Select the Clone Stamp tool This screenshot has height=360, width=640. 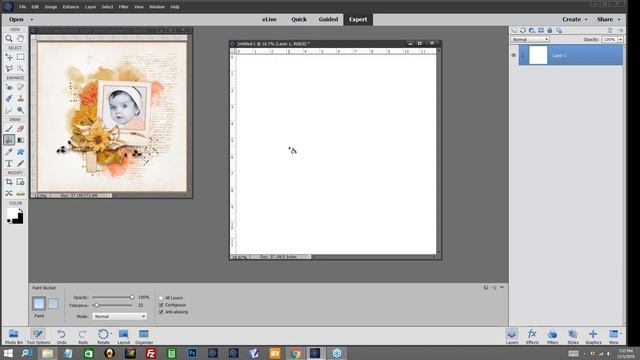click(x=20, y=98)
